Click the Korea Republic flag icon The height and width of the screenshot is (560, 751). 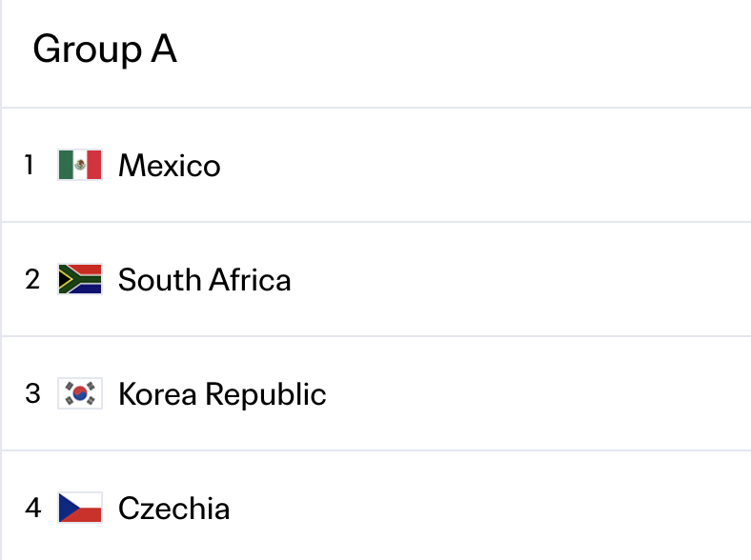(80, 393)
